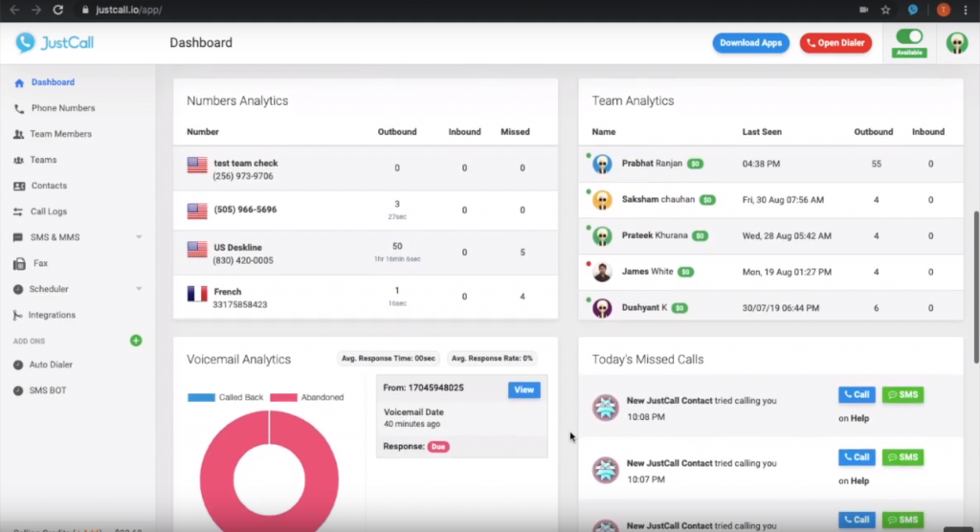This screenshot has height=532, width=980.
Task: Toggle the Available status switch
Action: (x=908, y=36)
